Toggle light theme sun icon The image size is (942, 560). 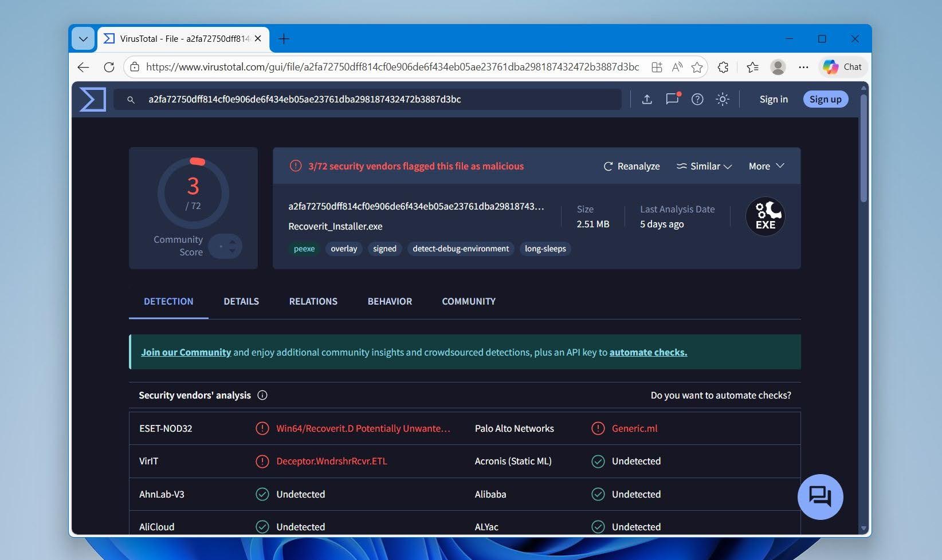coord(723,99)
